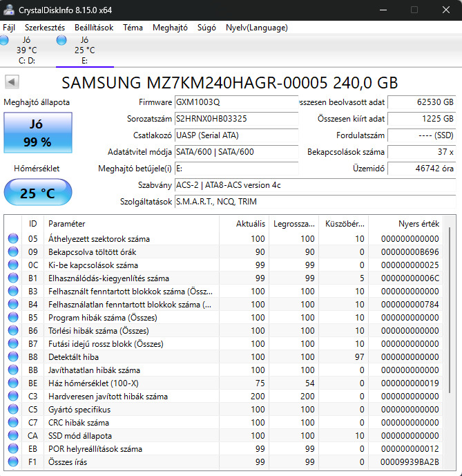The image size is (462, 476).
Task: Select the Detektált hiba row
Action: [x=224, y=356]
